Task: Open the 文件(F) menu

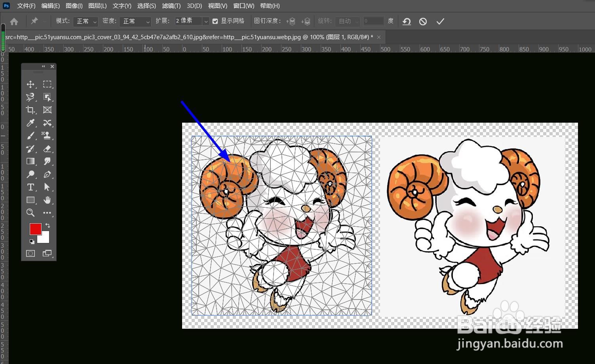Action: (26, 6)
